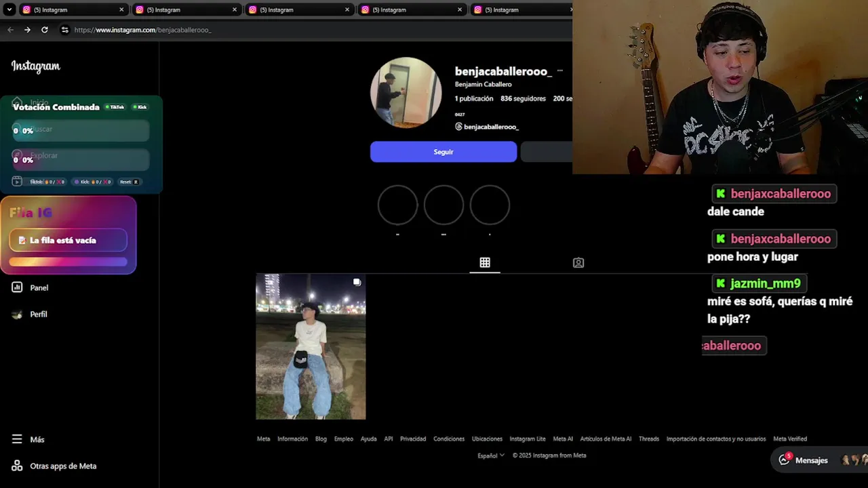Click the chat message 'pone hora y lugar'

753,257
